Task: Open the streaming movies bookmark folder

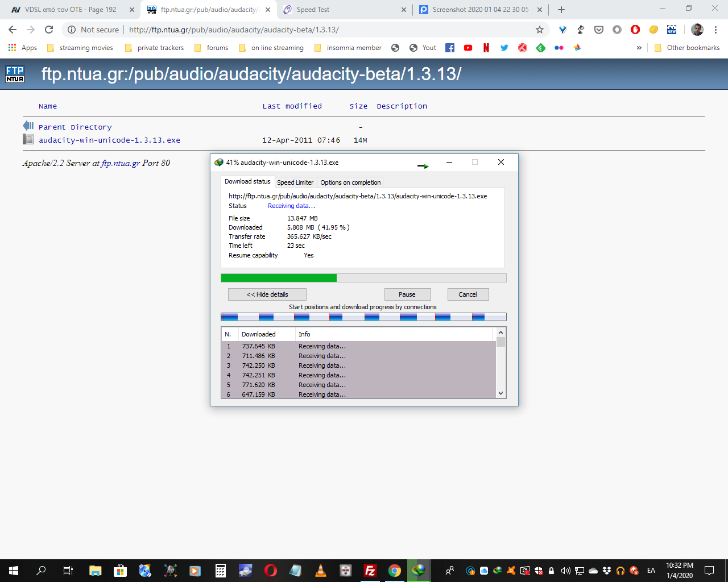Action: click(80, 48)
